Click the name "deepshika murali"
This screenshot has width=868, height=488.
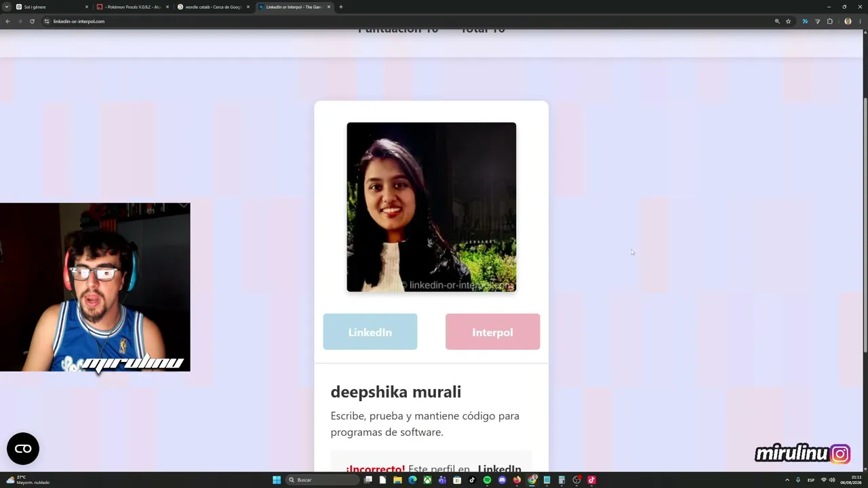(396, 392)
